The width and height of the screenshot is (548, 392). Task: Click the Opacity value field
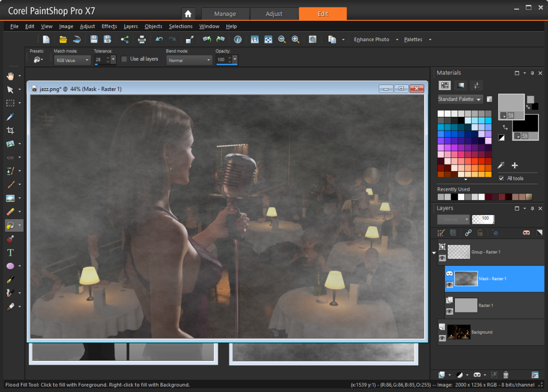221,59
